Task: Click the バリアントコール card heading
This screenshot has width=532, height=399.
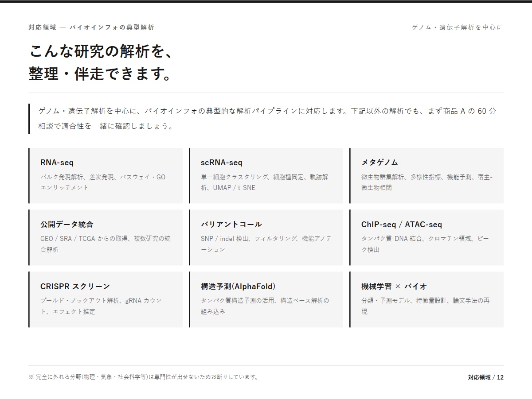Action: (231, 225)
